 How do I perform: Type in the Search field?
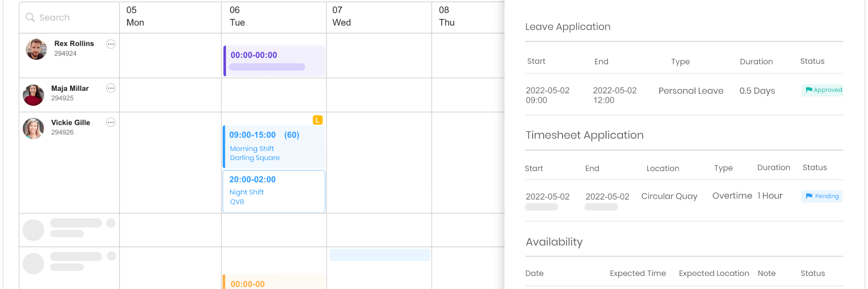[x=72, y=17]
